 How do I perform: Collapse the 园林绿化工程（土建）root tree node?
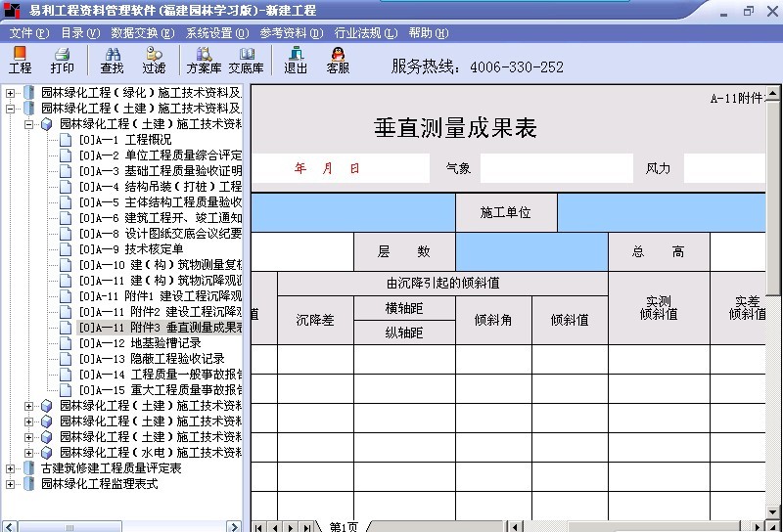11,109
